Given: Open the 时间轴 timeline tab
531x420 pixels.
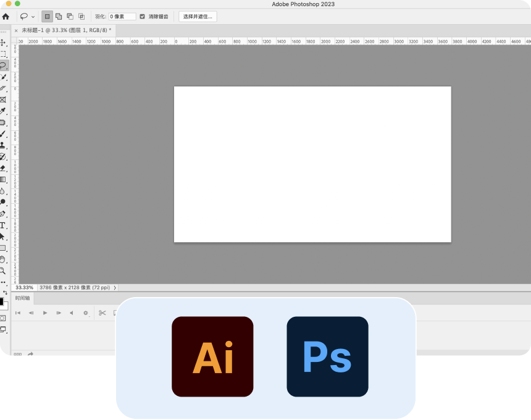Looking at the screenshot, I should click(x=22, y=298).
